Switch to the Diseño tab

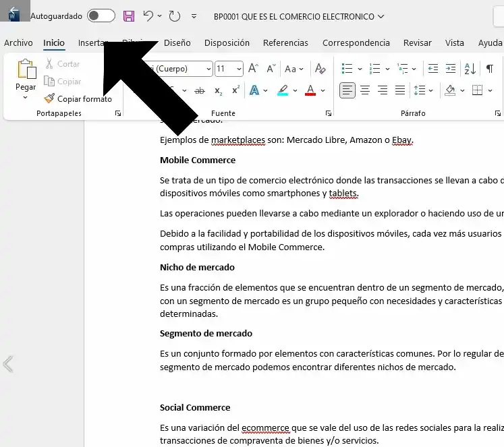(x=177, y=42)
